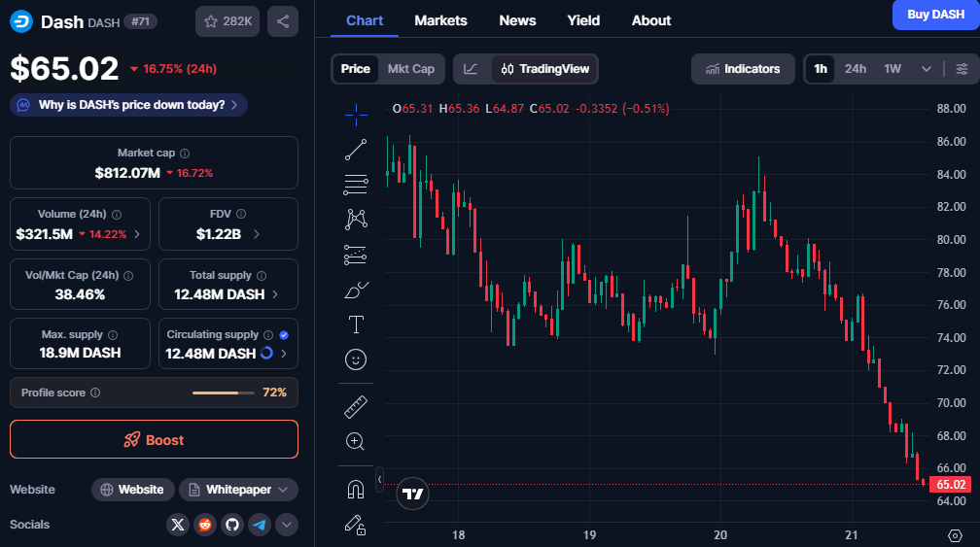The image size is (980, 547).
Task: Toggle TradingView chart mode
Action: (x=544, y=69)
